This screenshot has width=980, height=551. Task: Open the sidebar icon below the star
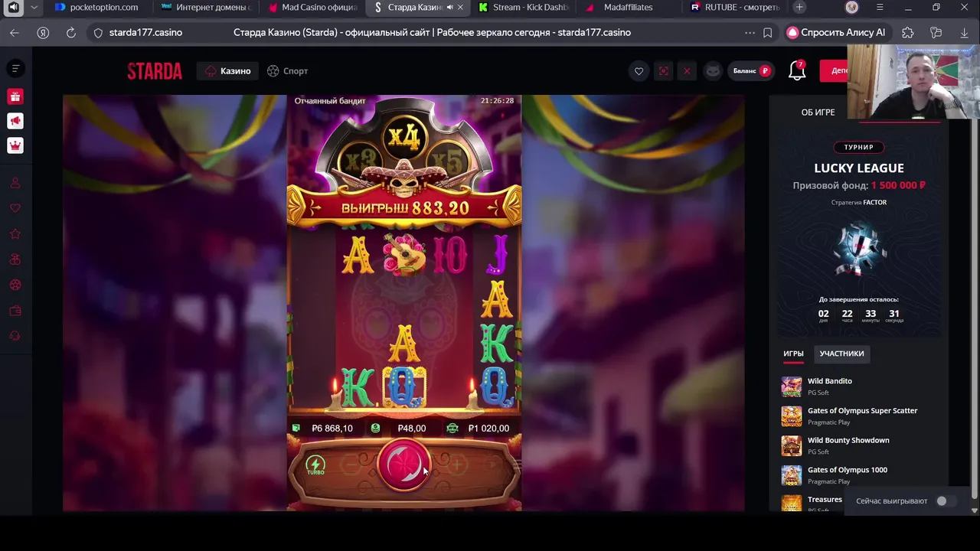tap(15, 259)
